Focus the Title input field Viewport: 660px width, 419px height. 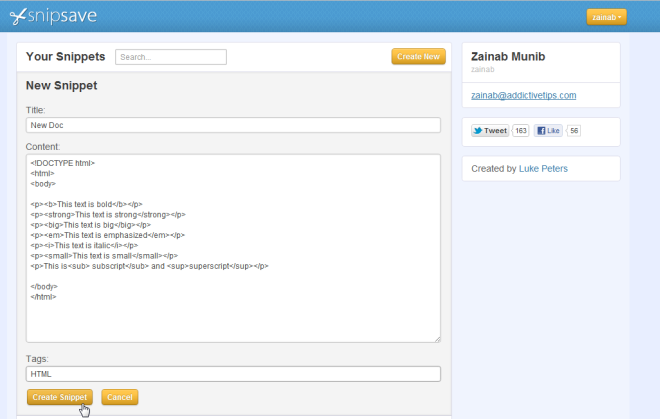tap(233, 125)
